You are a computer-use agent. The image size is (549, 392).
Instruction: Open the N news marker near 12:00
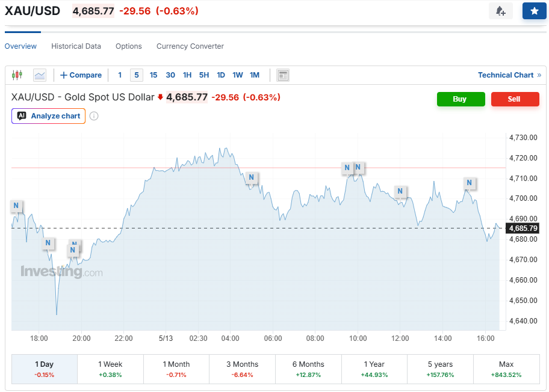(x=400, y=191)
